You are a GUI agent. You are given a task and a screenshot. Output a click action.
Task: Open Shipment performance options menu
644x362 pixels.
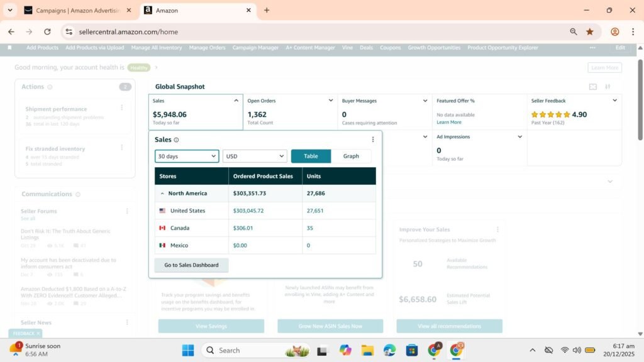click(x=121, y=107)
